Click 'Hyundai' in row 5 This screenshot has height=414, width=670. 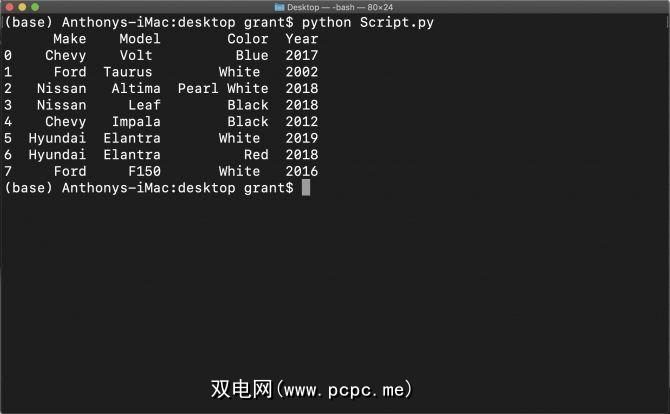click(x=57, y=138)
